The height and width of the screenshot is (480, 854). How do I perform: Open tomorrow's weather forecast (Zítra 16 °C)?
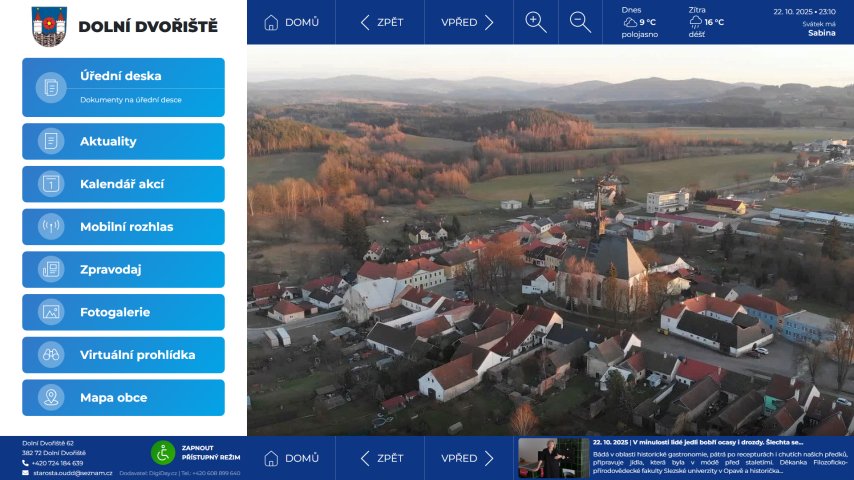(x=706, y=22)
